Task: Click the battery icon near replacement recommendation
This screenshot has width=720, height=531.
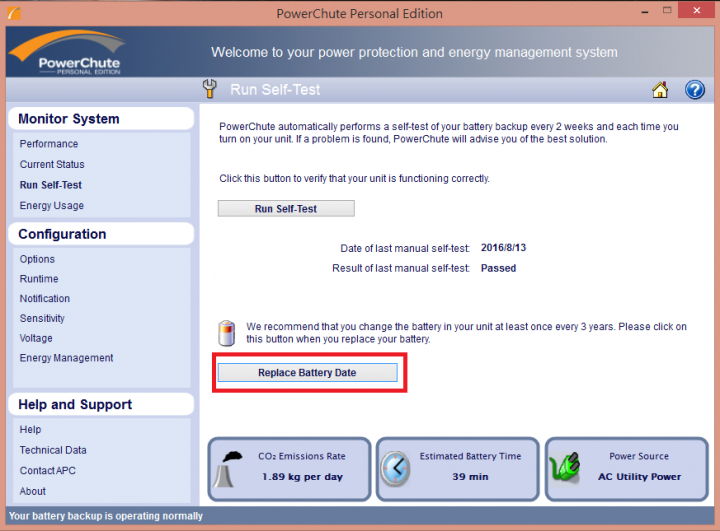Action: (x=226, y=333)
